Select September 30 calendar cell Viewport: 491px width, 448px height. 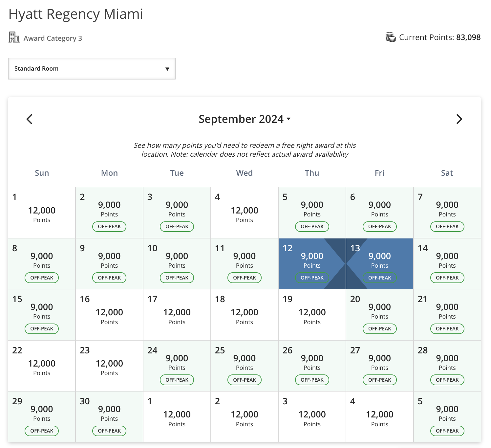click(109, 417)
